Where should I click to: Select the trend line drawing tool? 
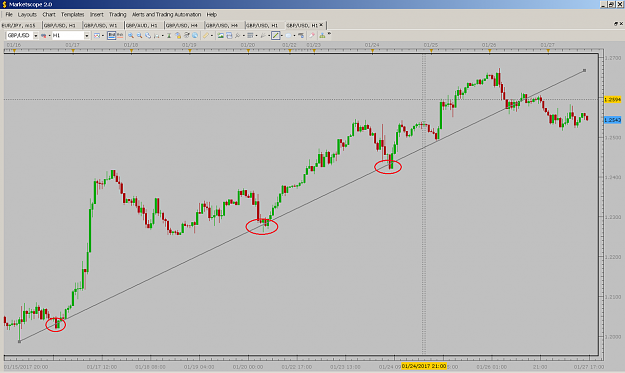(275, 35)
